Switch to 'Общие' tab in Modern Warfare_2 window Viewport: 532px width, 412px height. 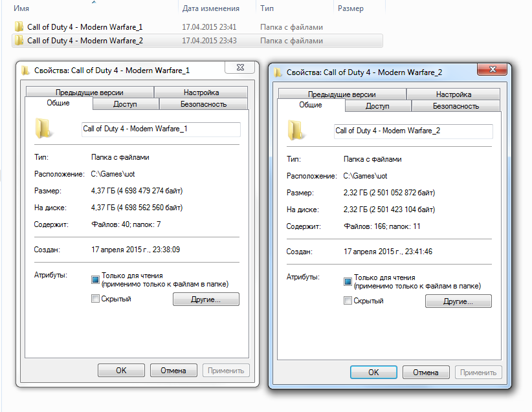click(x=311, y=105)
